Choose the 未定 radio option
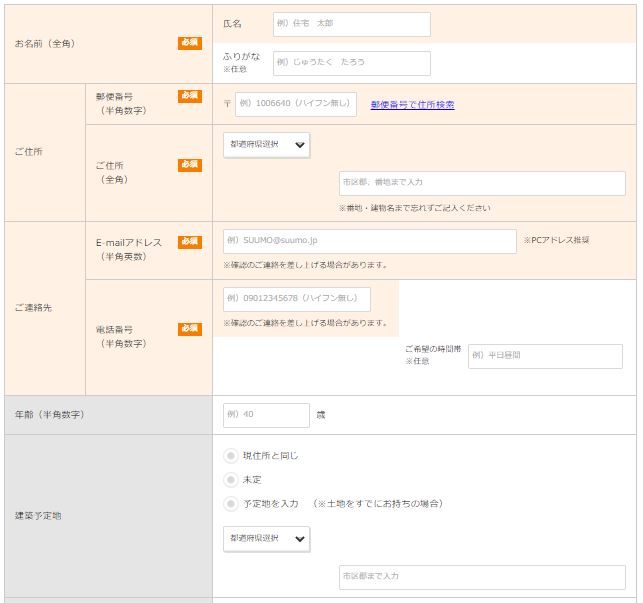643x603 pixels. (x=231, y=480)
